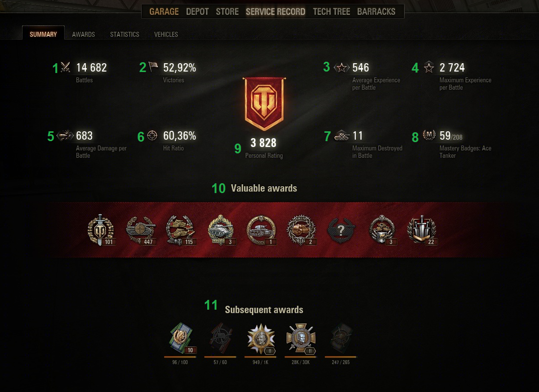Image resolution: width=539 pixels, height=392 pixels.
Task: Select the sword-and-shield award with count 22
Action: (422, 230)
